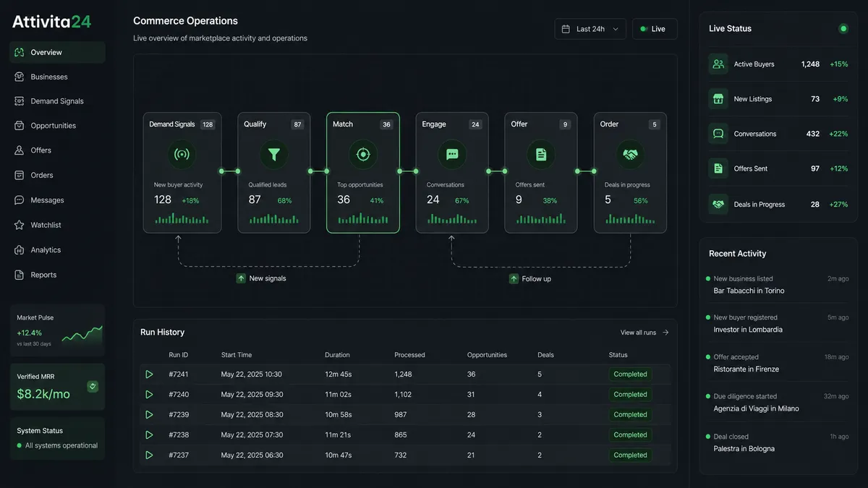Replay run #7241 with its play icon

click(x=149, y=374)
